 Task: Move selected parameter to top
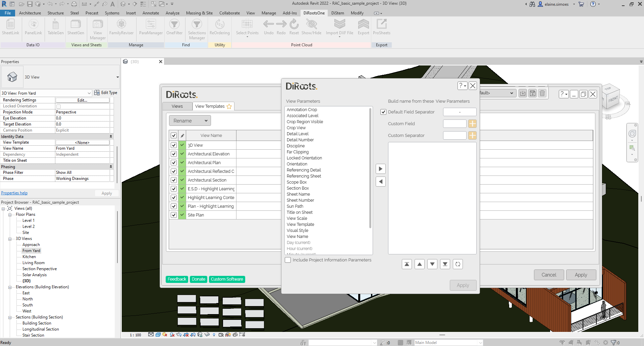(407, 264)
